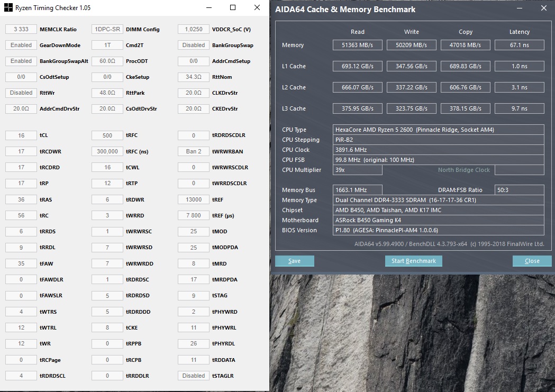
Task: Click the Cmd2T value field
Action: pyautogui.click(x=107, y=45)
